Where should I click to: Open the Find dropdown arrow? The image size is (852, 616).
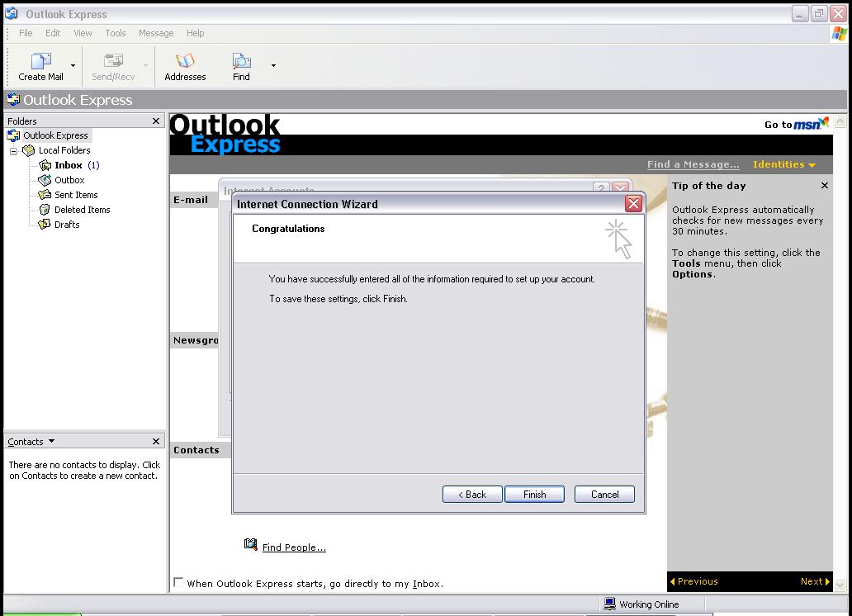point(273,66)
